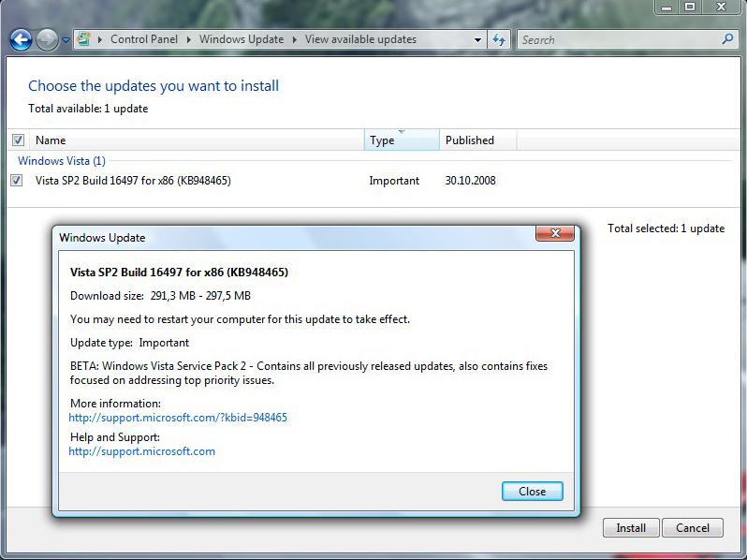Expand the arrow before Control Panel breadcrumb

[x=100, y=39]
